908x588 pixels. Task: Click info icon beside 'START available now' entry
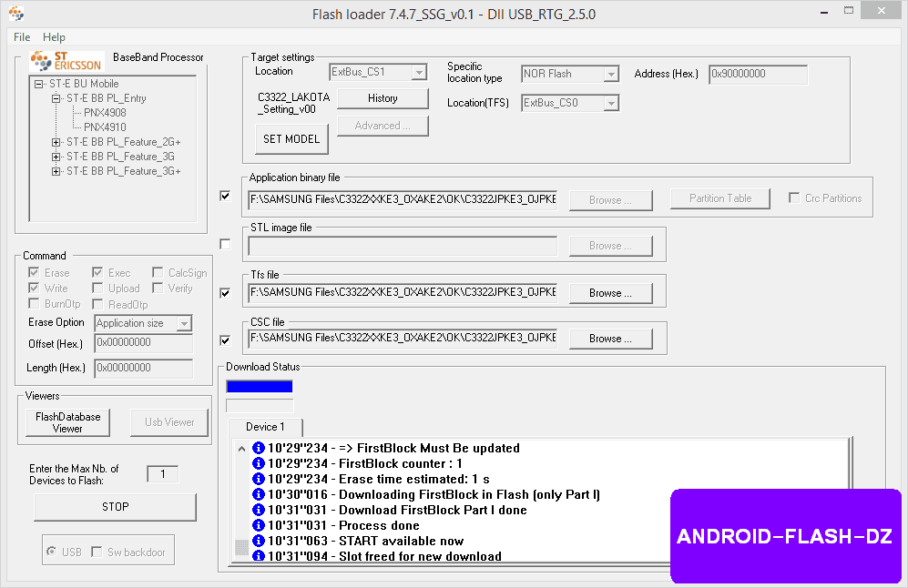click(x=258, y=541)
